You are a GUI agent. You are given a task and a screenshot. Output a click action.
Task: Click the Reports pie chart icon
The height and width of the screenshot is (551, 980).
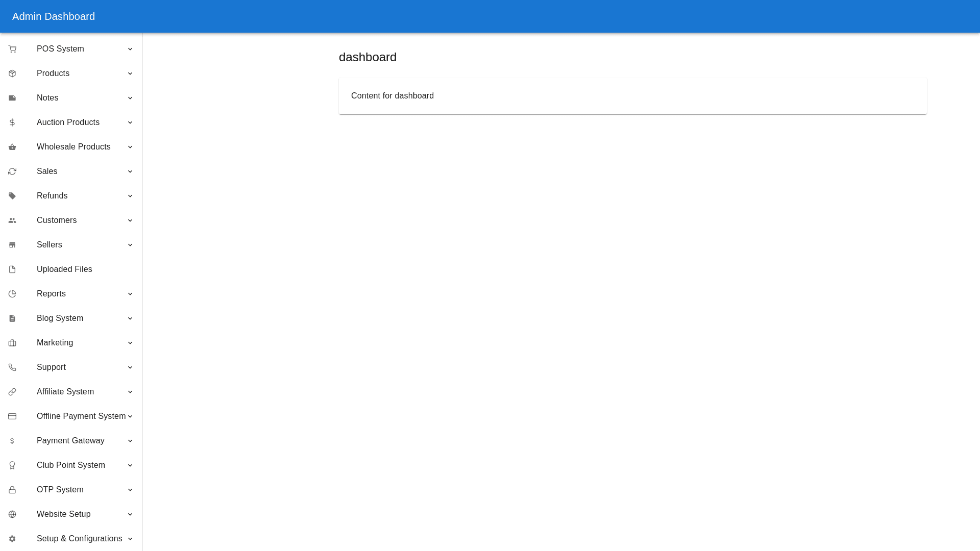pos(12,294)
